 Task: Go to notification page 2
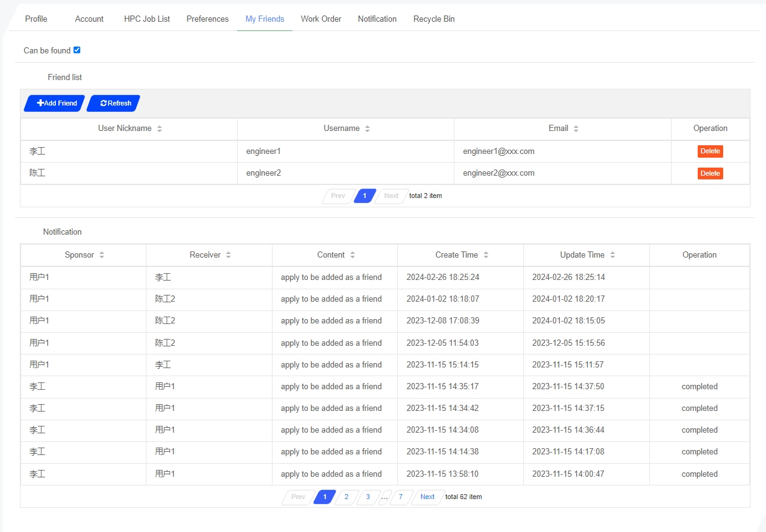click(x=346, y=497)
